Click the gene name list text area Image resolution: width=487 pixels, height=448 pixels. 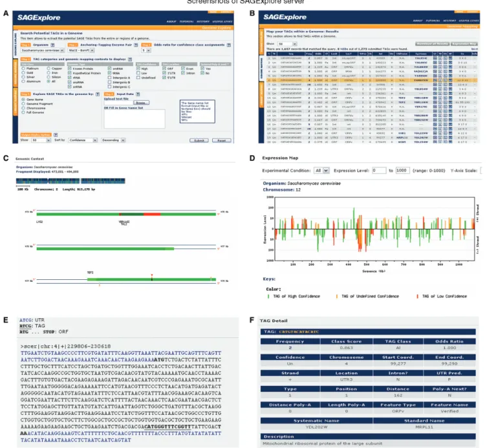point(135,119)
